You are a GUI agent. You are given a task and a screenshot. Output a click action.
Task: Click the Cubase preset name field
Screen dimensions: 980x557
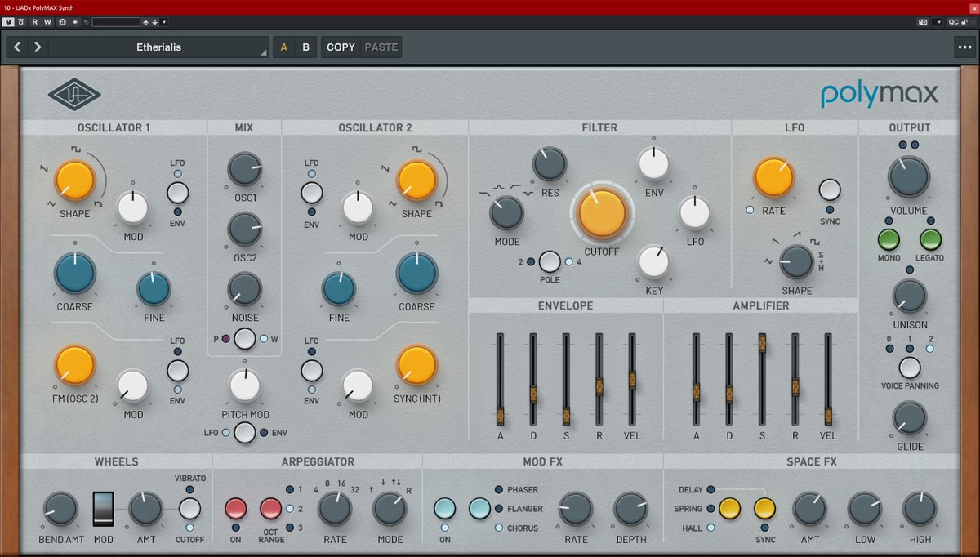[x=117, y=22]
